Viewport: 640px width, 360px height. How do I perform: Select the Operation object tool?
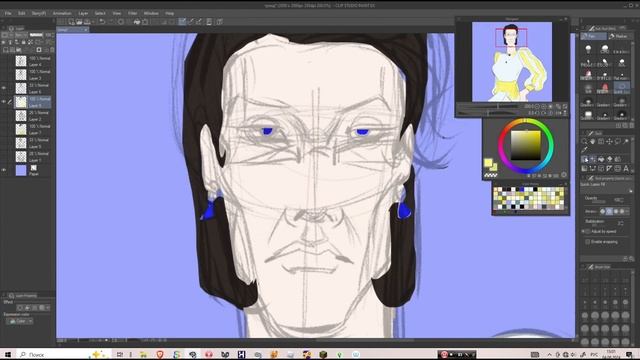(601, 142)
